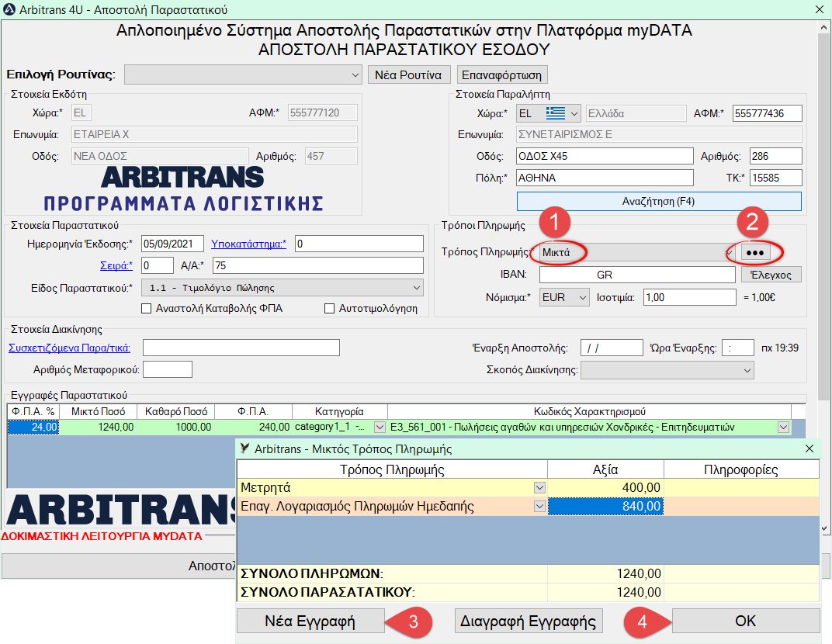Image resolution: width=832 pixels, height=644 pixels.
Task: Click the main window scroll down arrow
Action: 824,528
